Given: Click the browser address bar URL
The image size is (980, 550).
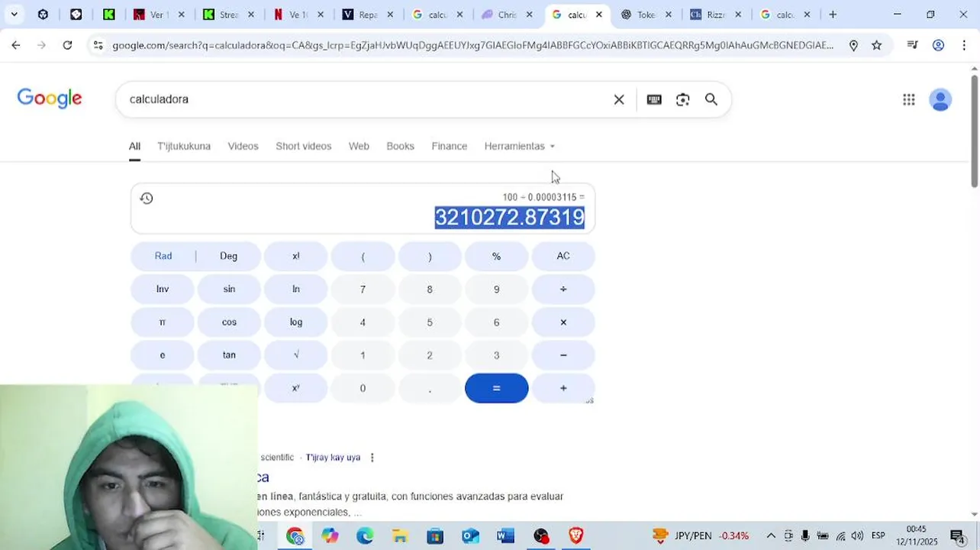Looking at the screenshot, I should click(472, 45).
